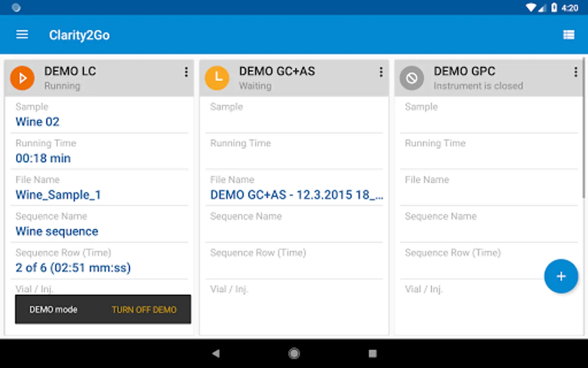Tap Sequence Name label in DEMO GPC card
This screenshot has width=588, height=368.
(x=441, y=216)
